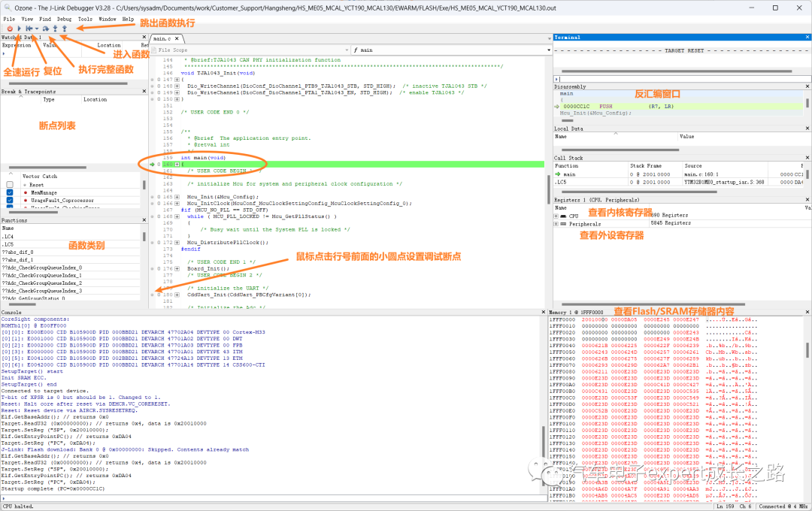Select .LC4 in Functions list
The width and height of the screenshot is (812, 511).
click(x=71, y=237)
